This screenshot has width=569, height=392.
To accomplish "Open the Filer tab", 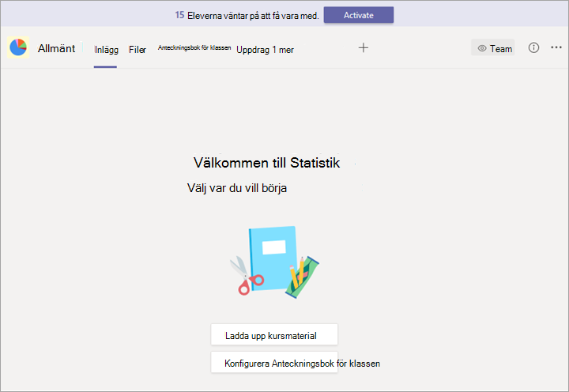I will click(138, 50).
